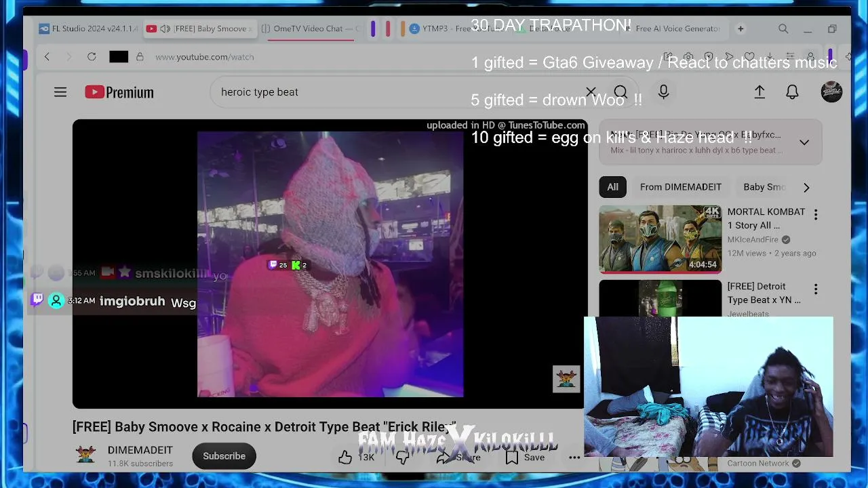This screenshot has height=488, width=868.
Task: Select the All filter chip
Action: 612,187
